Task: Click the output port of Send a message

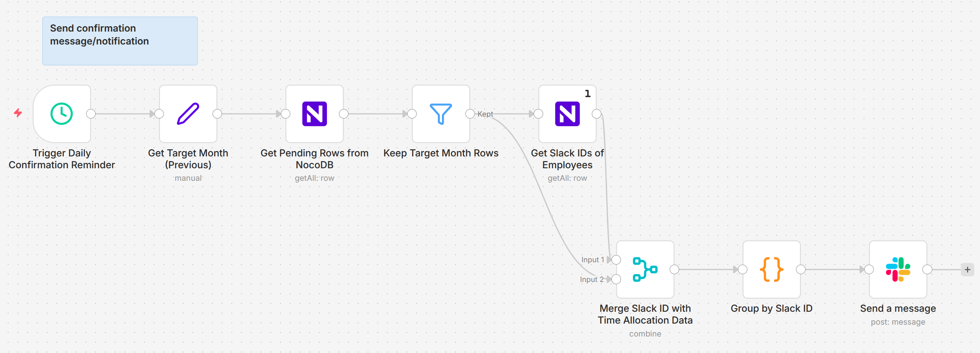Action: (927, 269)
